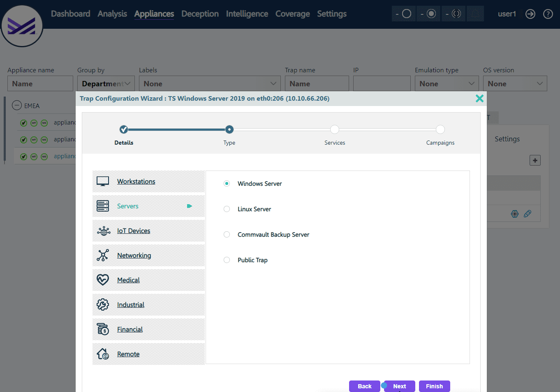Select the Linux Server radio button
The height and width of the screenshot is (392, 560).
[227, 209]
